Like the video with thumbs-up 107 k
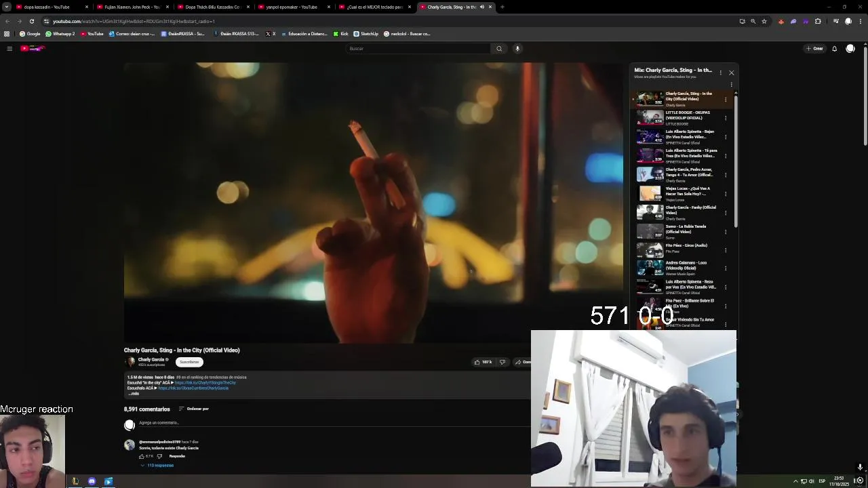This screenshot has height=488, width=868. coord(484,362)
